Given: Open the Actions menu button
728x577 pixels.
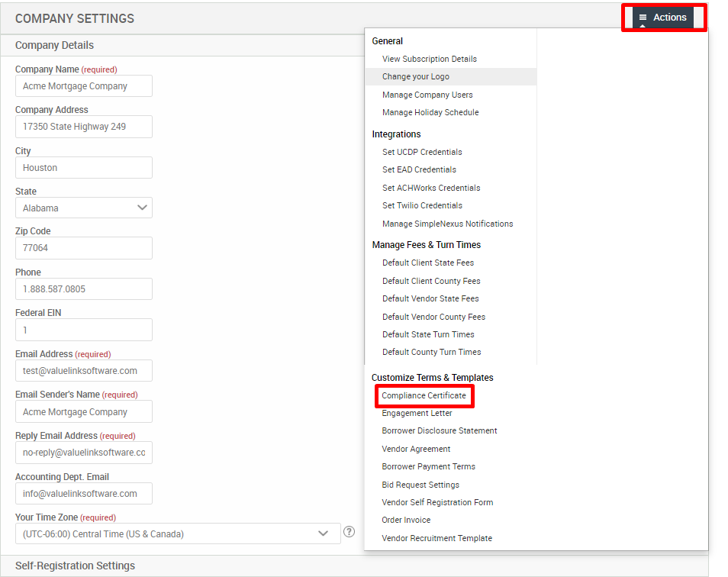Looking at the screenshot, I should pyautogui.click(x=663, y=18).
